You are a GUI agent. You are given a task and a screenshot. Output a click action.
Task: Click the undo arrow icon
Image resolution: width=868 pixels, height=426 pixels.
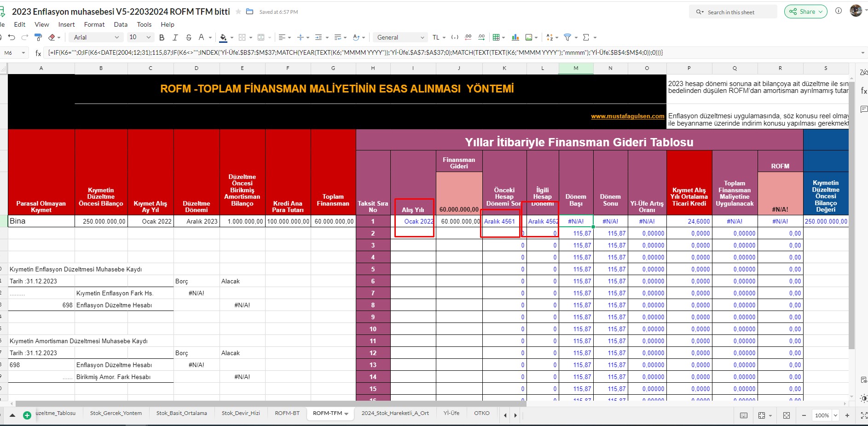click(12, 37)
